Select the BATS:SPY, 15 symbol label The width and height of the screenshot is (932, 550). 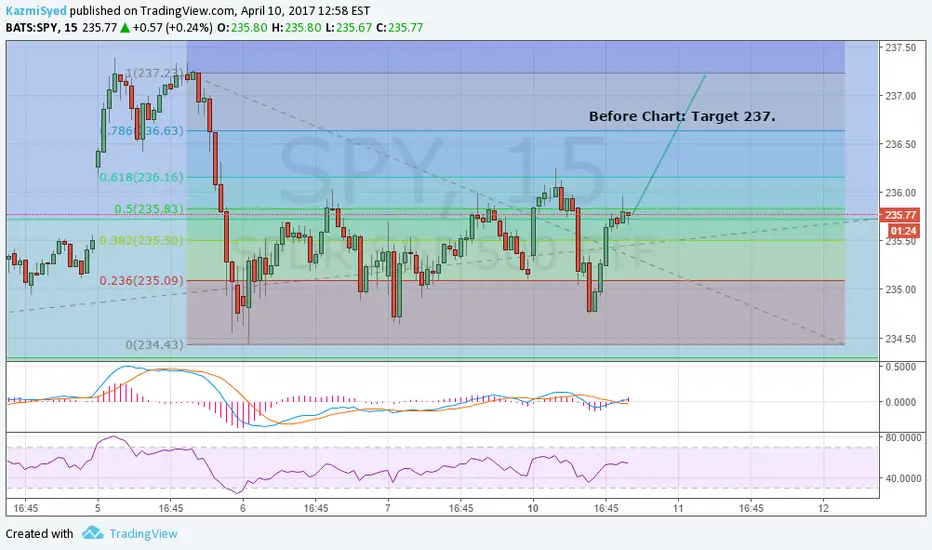coord(42,27)
